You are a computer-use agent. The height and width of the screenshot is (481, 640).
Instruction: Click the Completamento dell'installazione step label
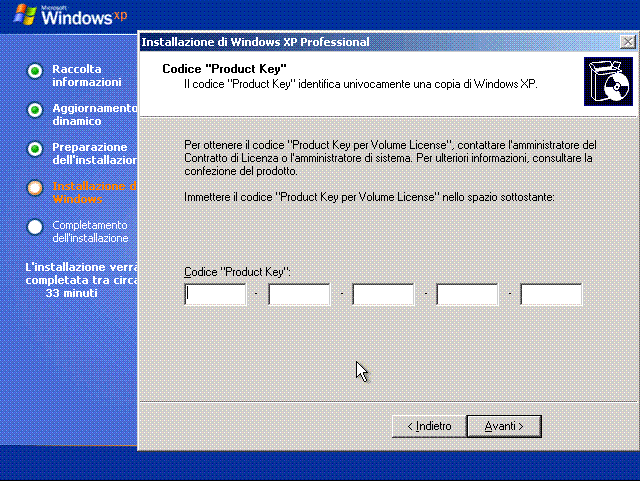pyautogui.click(x=90, y=231)
